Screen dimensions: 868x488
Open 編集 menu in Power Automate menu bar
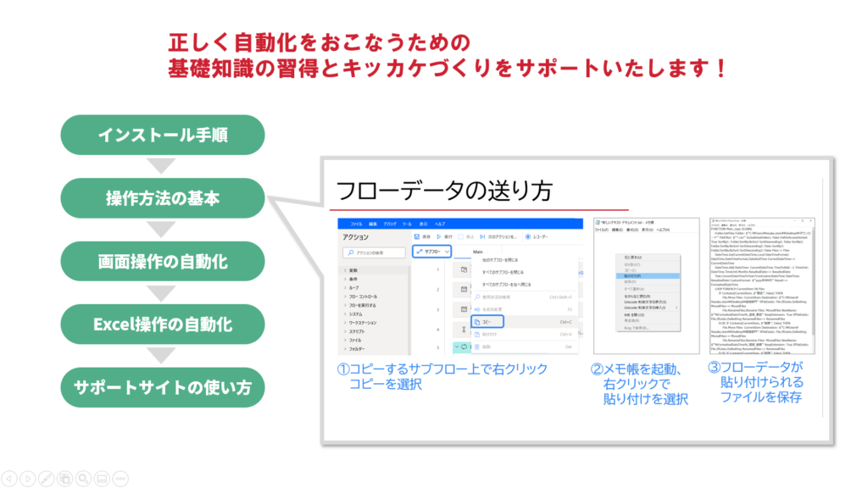pyautogui.click(x=373, y=224)
